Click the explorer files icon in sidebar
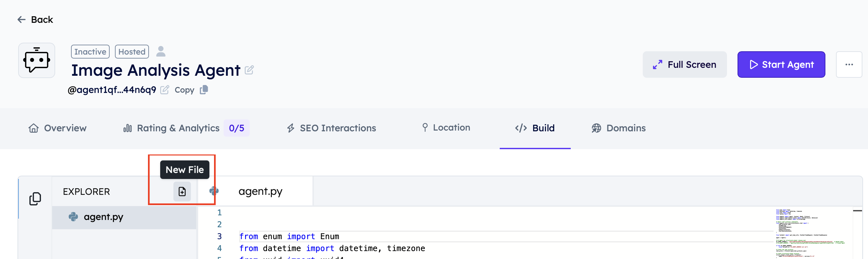 click(x=35, y=199)
